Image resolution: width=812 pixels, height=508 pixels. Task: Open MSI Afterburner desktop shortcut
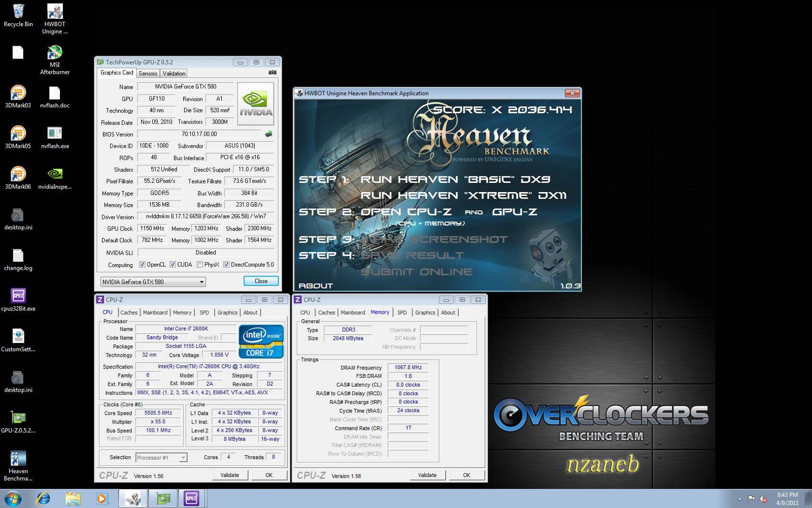tap(55, 60)
